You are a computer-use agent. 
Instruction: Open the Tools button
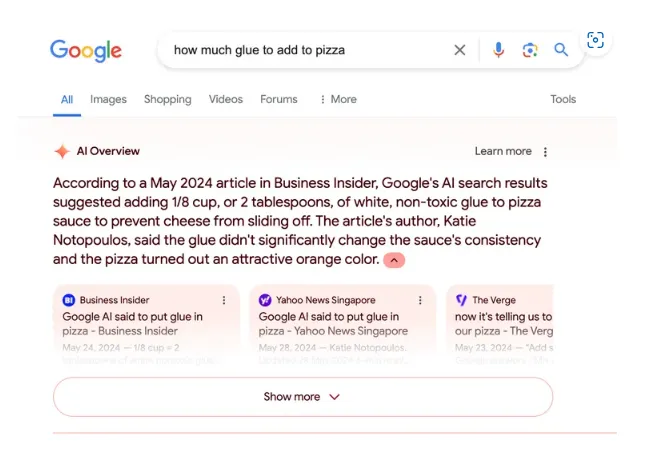[x=563, y=99]
